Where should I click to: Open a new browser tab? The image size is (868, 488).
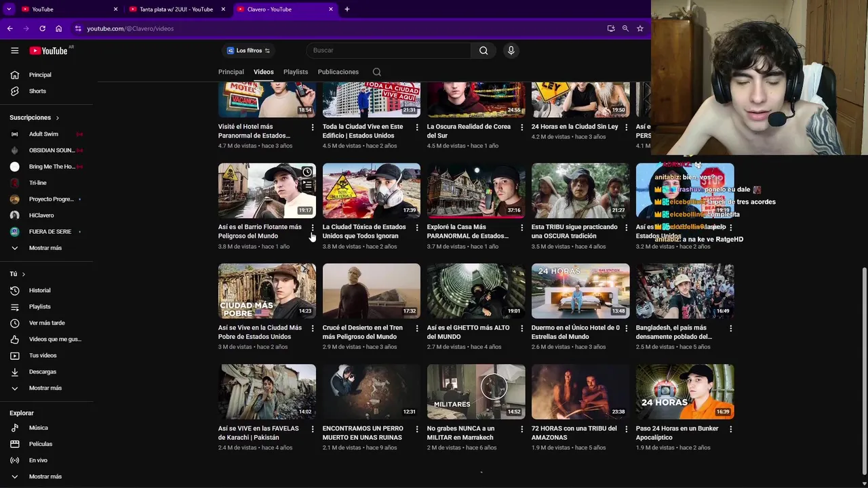(347, 9)
